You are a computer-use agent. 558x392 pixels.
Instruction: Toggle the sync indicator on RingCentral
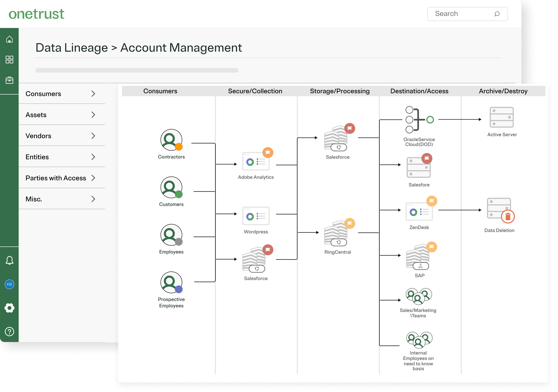[338, 242]
